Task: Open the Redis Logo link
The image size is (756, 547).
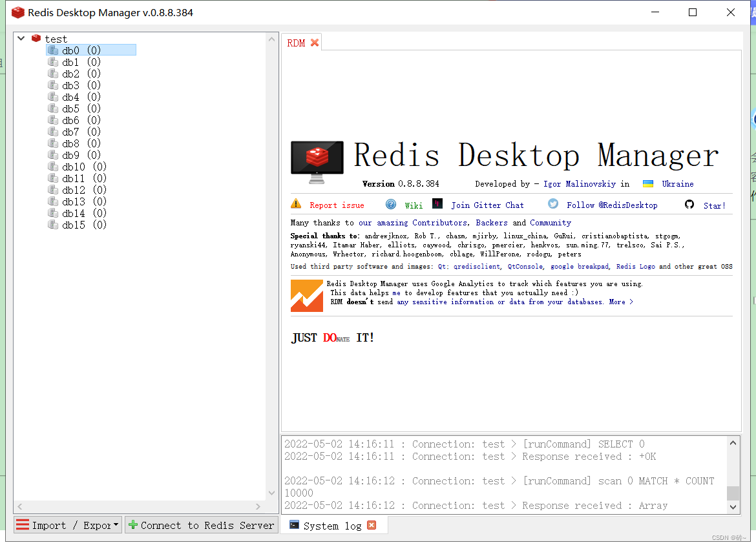Action: (635, 267)
